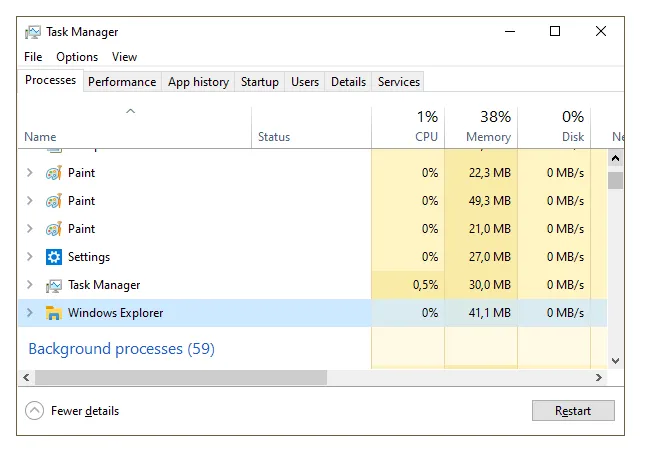Click the 49,3 MB memory value
651x450 pixels.
pyautogui.click(x=489, y=201)
